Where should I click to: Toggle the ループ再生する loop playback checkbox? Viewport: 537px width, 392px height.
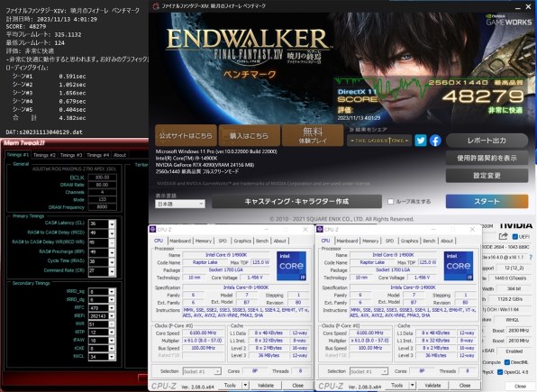click(390, 202)
